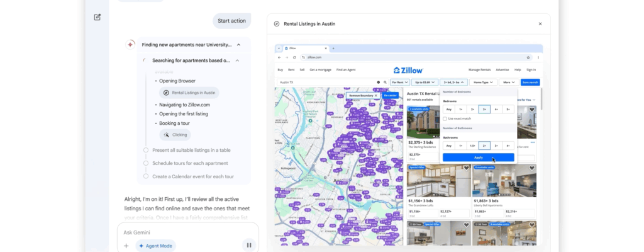
Task: Click the search magnifier icon in Zillow
Action: click(385, 82)
